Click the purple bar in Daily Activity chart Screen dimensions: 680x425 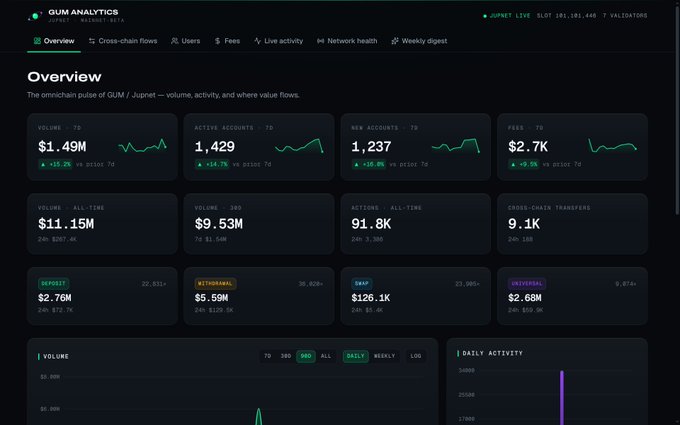point(562,397)
